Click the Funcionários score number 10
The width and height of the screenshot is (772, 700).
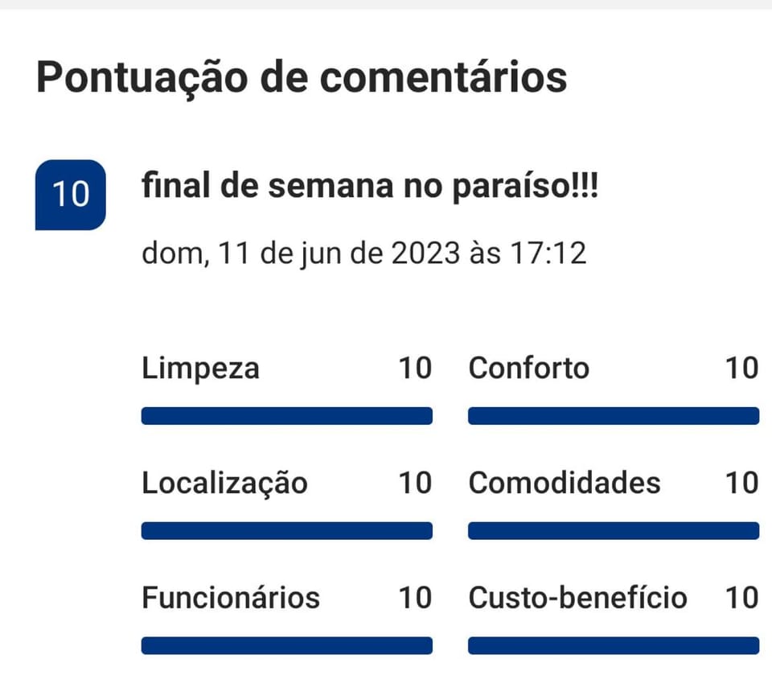point(415,598)
